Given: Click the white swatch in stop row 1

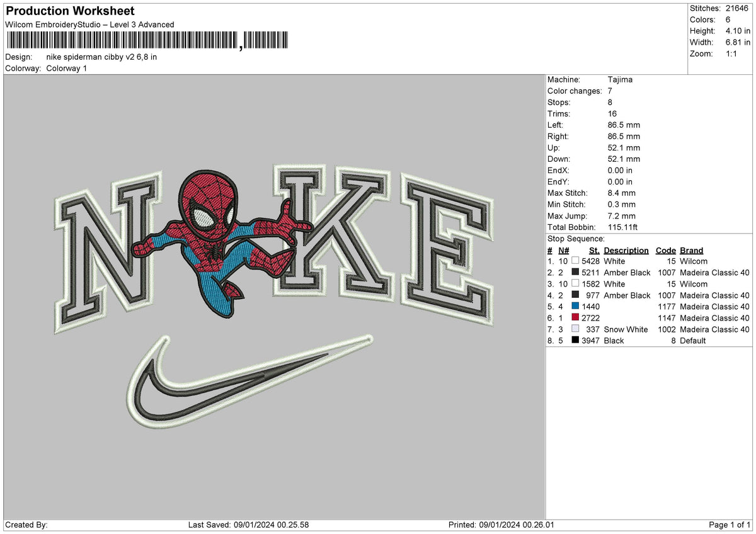Looking at the screenshot, I should [575, 261].
